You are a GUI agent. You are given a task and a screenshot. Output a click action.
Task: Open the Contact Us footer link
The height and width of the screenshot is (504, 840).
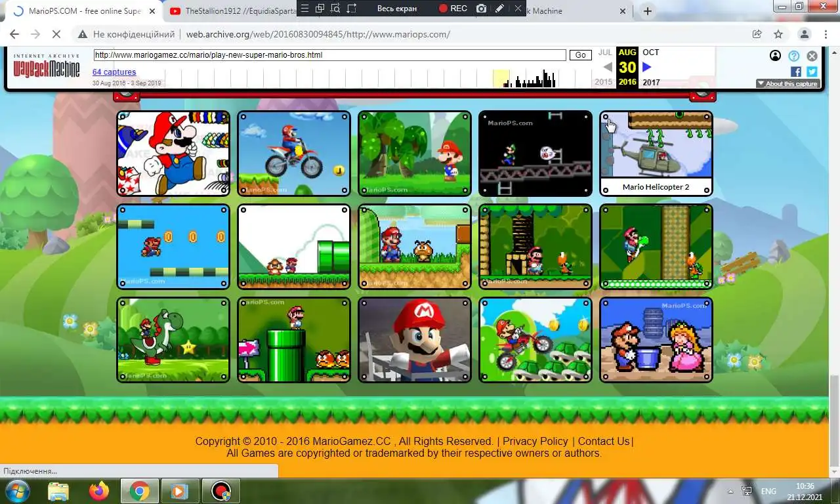coord(604,441)
